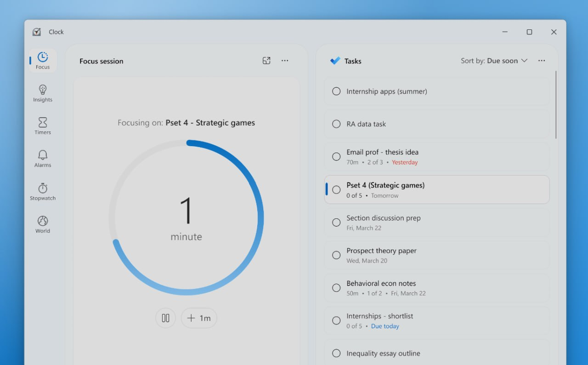Click the Microsoft To Do checkmark logo

pos(335,60)
